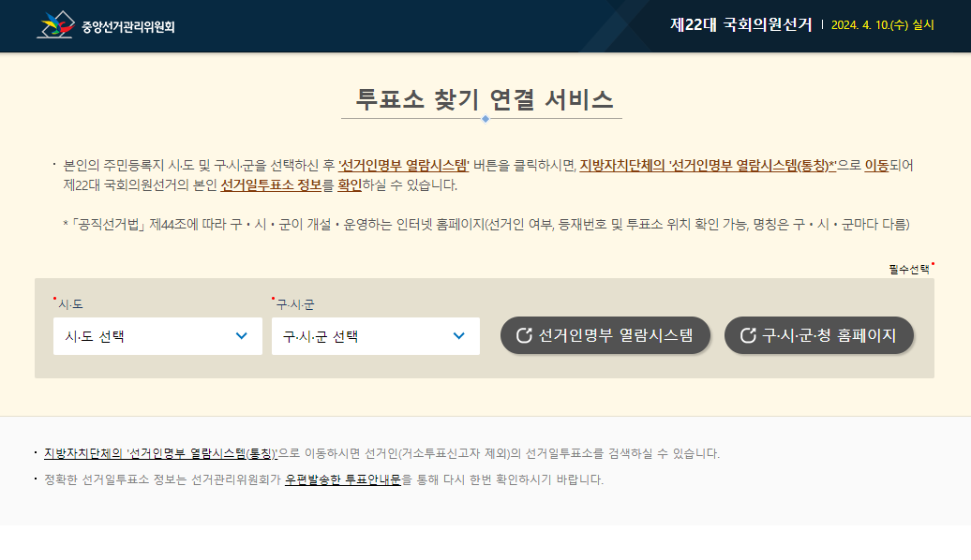Click the 중앙선거관리위원회 header text
This screenshot has height=560, width=971.
(x=128, y=26)
